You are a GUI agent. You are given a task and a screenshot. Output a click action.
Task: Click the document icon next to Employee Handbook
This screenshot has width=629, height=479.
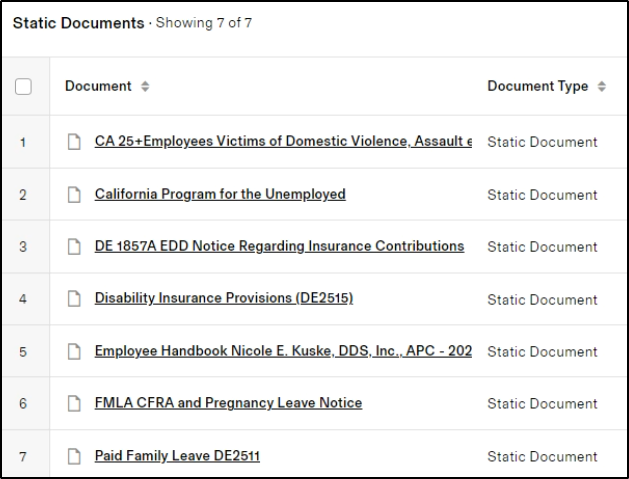(73, 351)
